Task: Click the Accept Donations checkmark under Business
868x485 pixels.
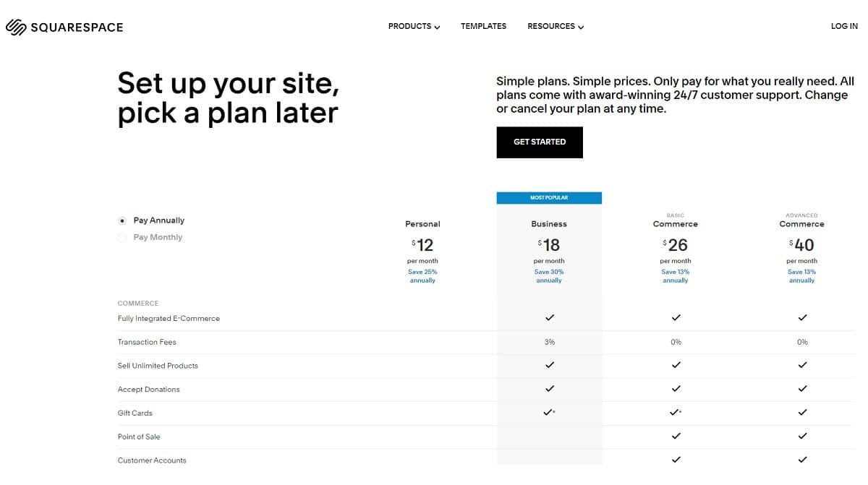Action: 550,389
